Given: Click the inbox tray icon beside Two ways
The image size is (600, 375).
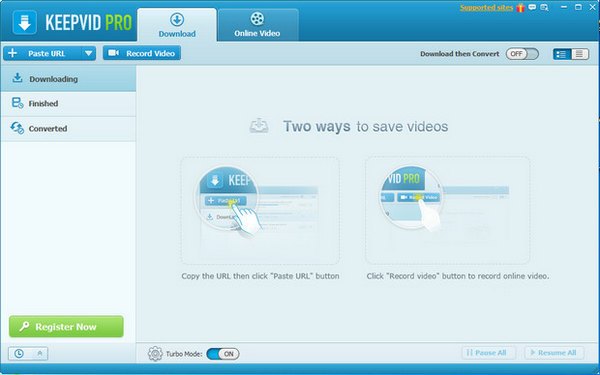Looking at the screenshot, I should 259,126.
